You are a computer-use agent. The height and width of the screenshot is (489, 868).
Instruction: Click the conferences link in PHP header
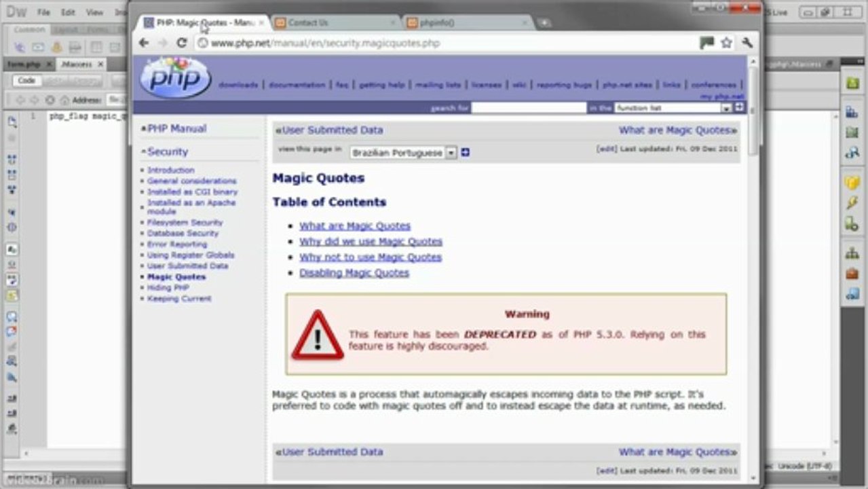coord(713,85)
